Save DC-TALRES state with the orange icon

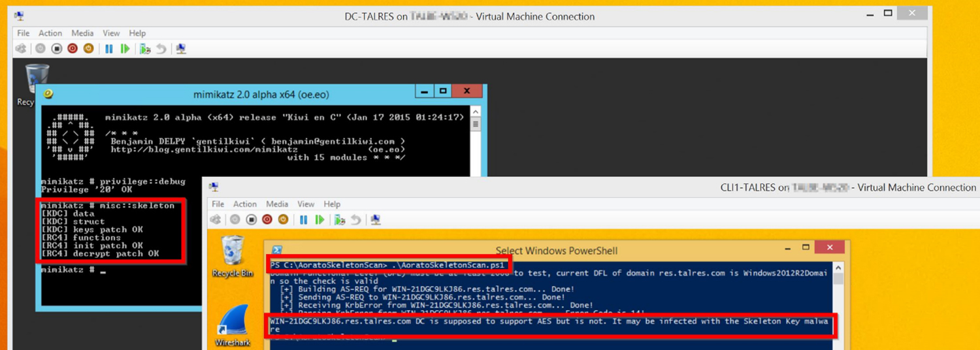[88, 48]
